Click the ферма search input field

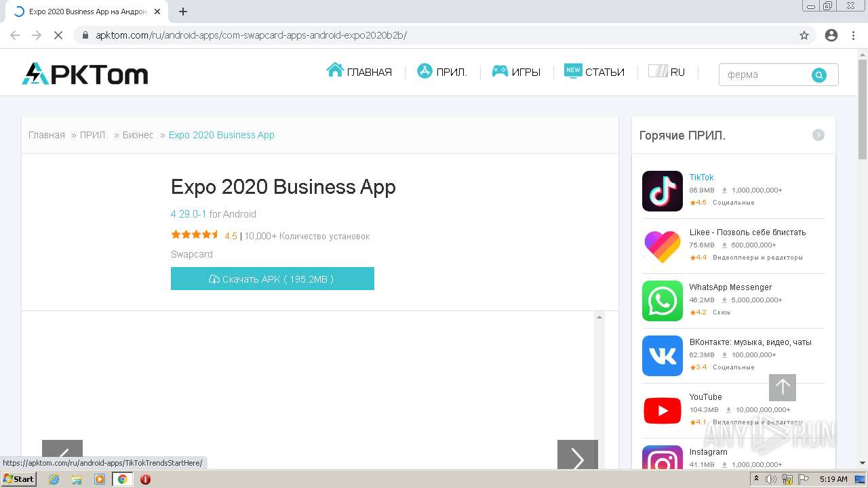[765, 75]
